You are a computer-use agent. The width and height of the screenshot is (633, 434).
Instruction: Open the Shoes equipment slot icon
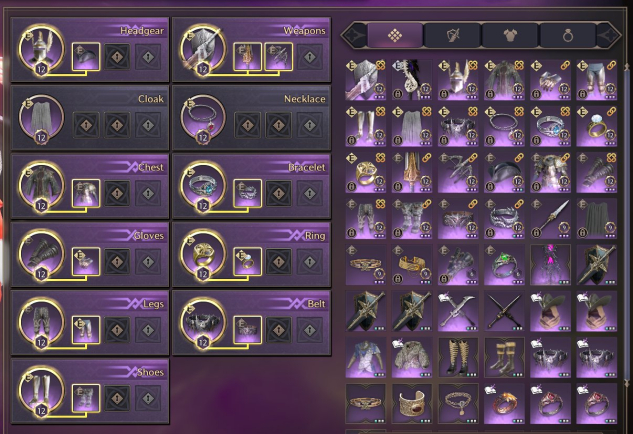point(41,391)
